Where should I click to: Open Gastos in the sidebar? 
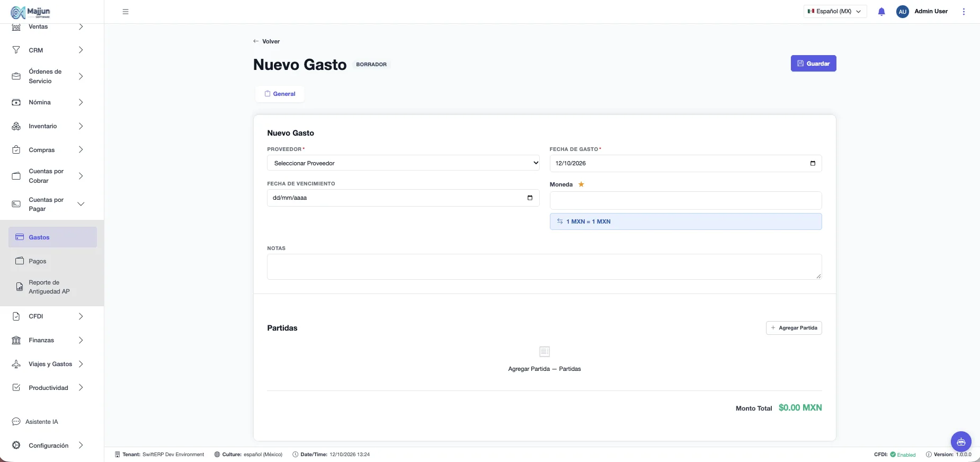[52, 237]
